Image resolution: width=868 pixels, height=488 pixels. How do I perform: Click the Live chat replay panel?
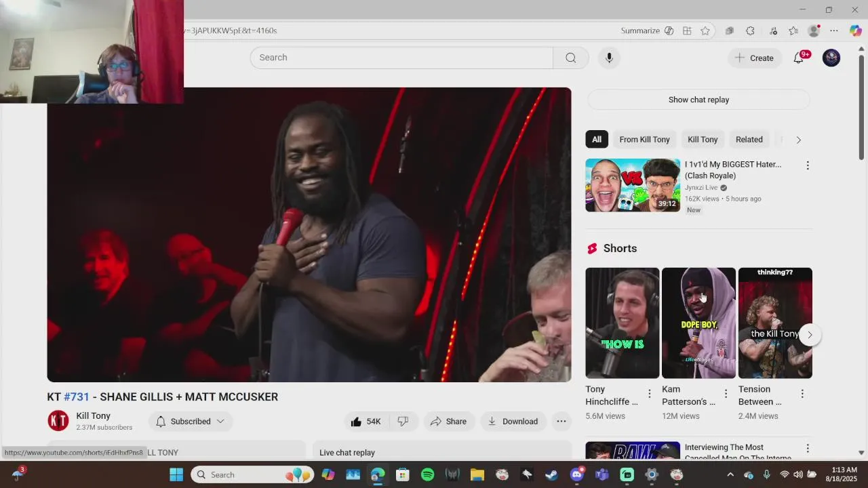coord(442,452)
